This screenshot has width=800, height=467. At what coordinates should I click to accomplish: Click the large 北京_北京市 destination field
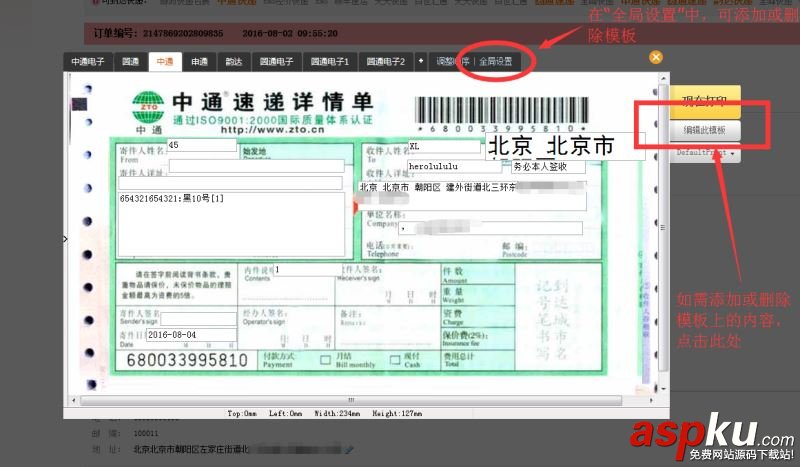(565, 146)
